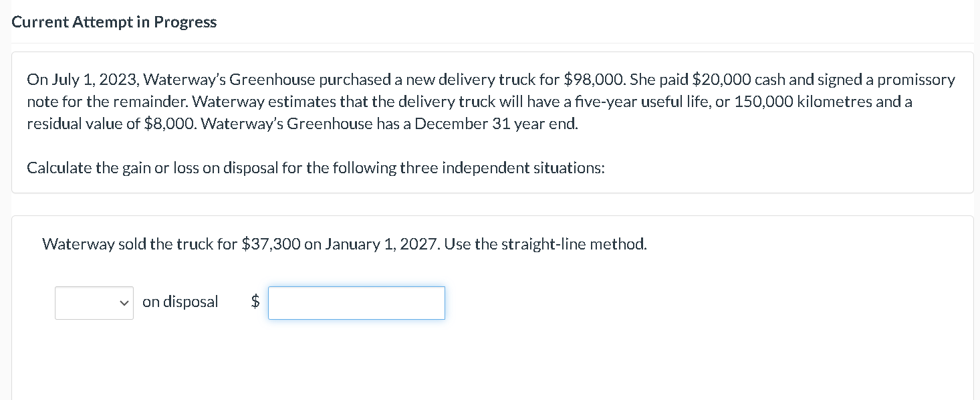Open the gain or loss dropdown

94,303
